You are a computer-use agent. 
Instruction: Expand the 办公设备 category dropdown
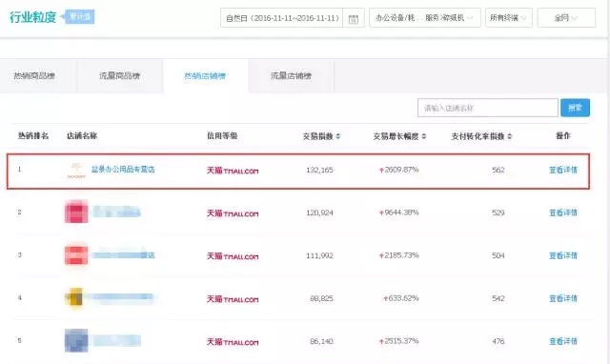coord(425,18)
